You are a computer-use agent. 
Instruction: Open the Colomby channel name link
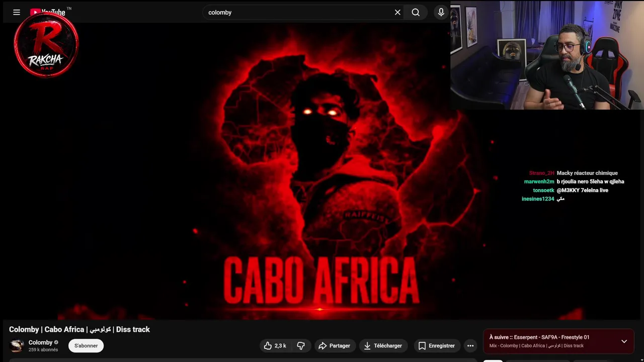(x=40, y=342)
